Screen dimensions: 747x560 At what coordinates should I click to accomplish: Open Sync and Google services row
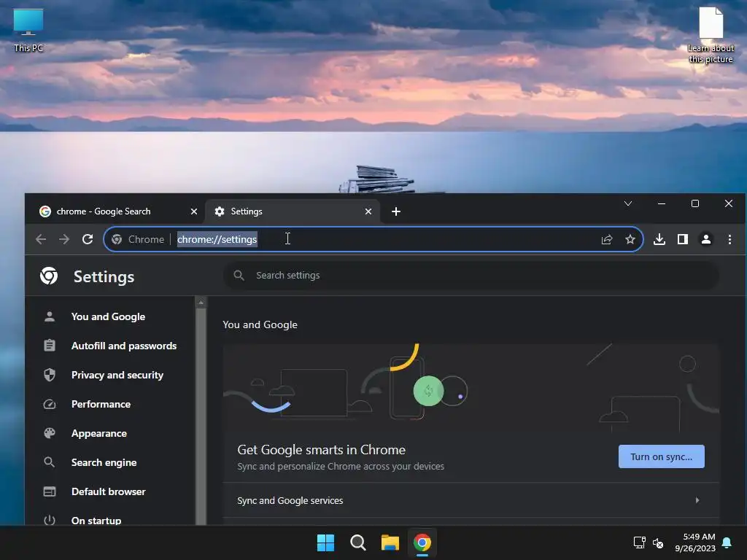(x=471, y=500)
